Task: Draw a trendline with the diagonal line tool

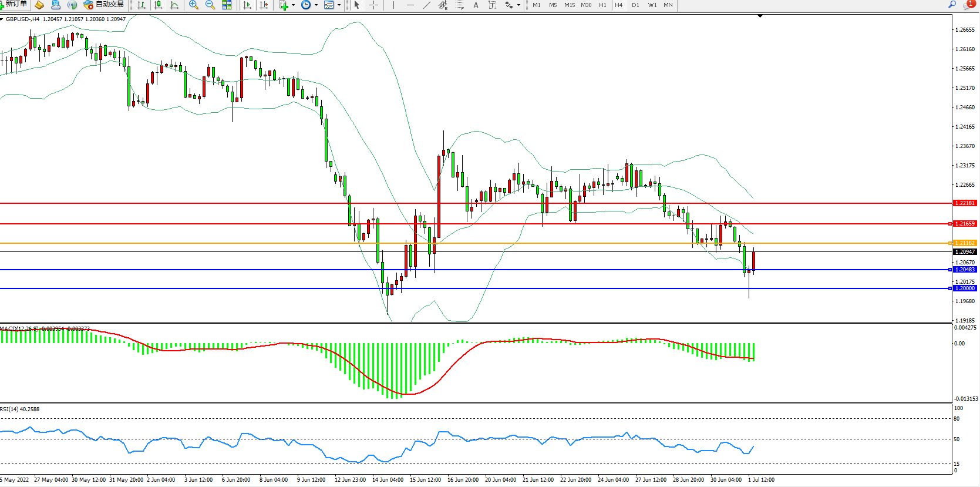Action: click(x=427, y=5)
